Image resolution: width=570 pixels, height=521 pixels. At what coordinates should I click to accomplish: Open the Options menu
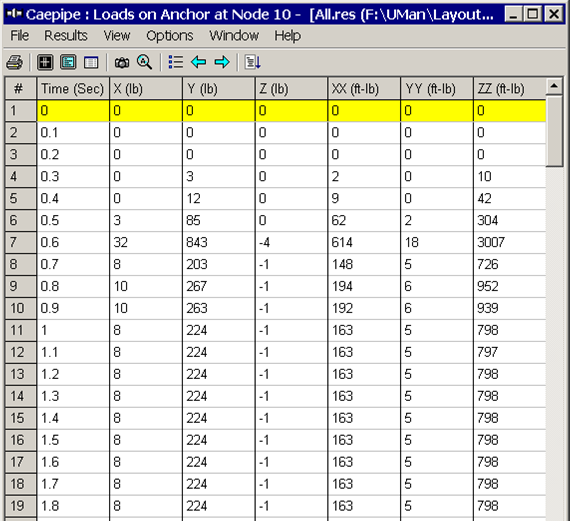169,36
